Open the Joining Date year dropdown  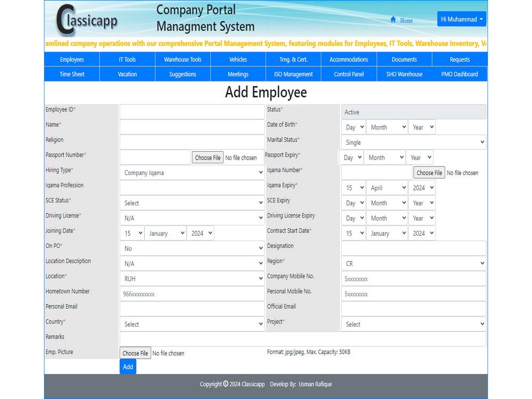pyautogui.click(x=200, y=233)
